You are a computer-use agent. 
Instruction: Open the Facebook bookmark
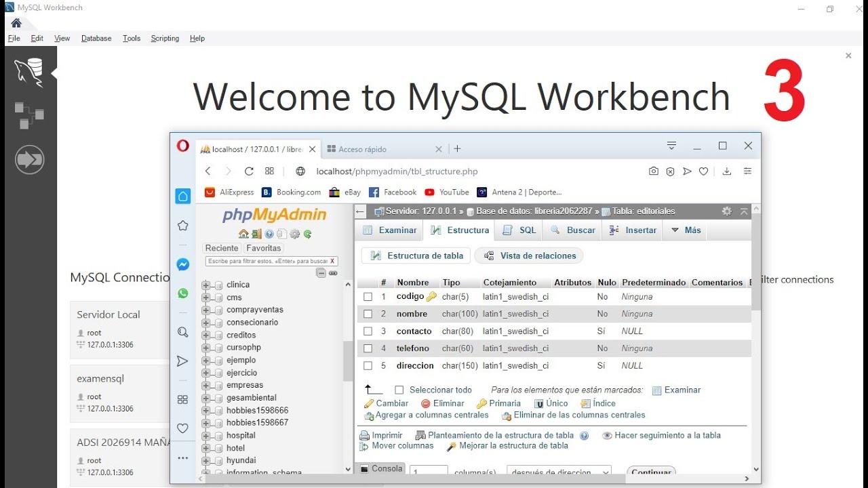click(393, 192)
